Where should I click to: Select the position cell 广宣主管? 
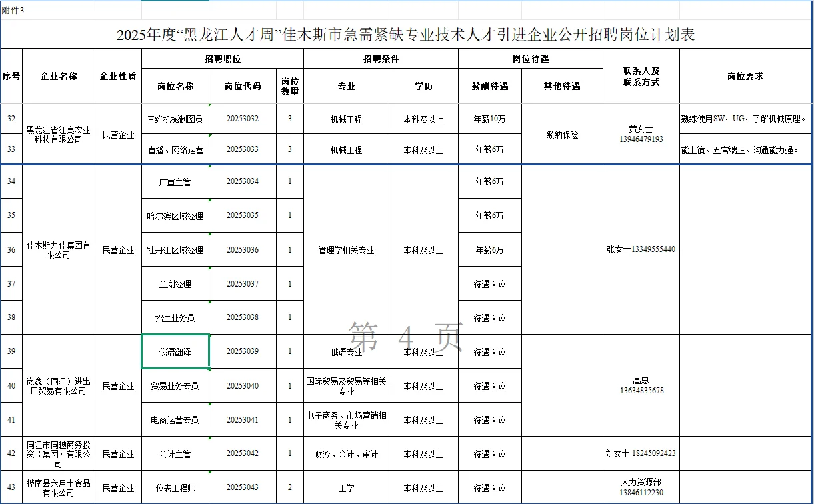click(x=175, y=181)
